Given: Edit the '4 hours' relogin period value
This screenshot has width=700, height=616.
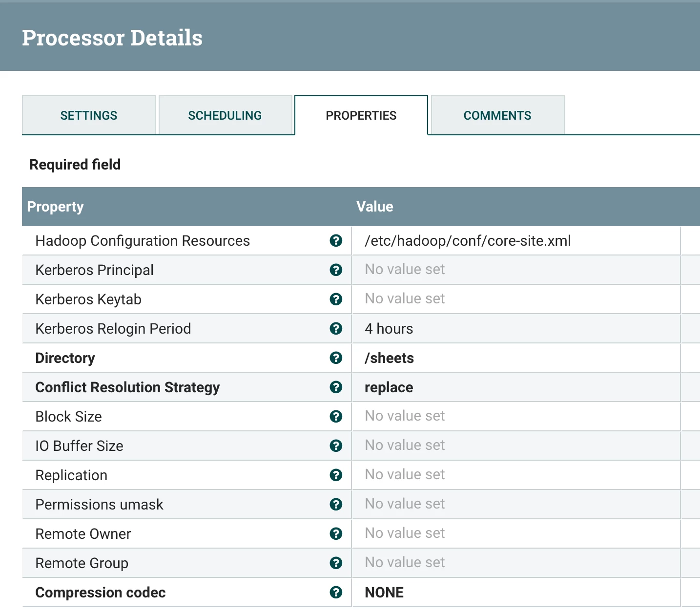Looking at the screenshot, I should coord(516,328).
